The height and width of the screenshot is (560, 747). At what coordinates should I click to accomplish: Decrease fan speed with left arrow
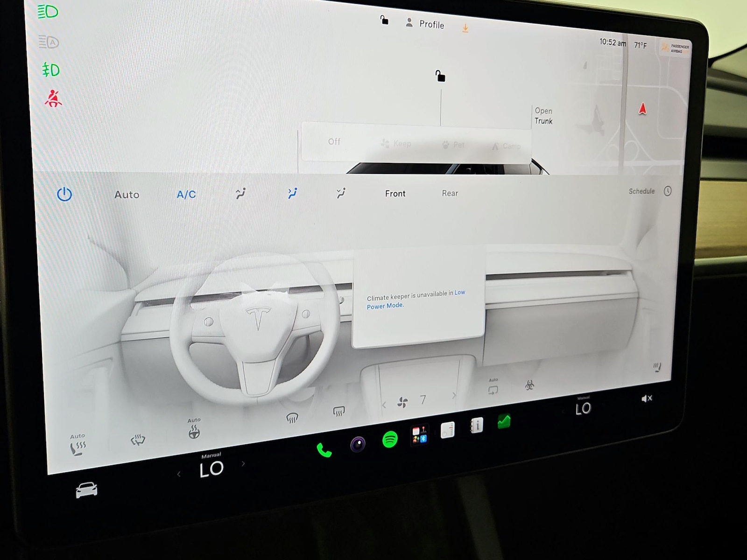point(384,405)
